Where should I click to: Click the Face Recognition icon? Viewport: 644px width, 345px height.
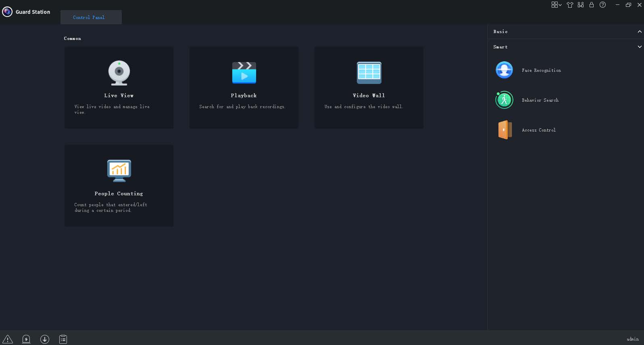(504, 70)
